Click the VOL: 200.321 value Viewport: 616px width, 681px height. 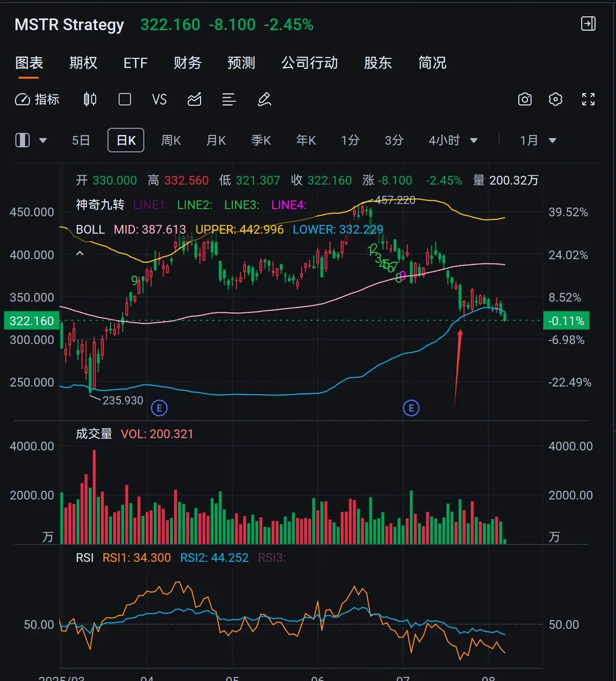click(x=157, y=434)
